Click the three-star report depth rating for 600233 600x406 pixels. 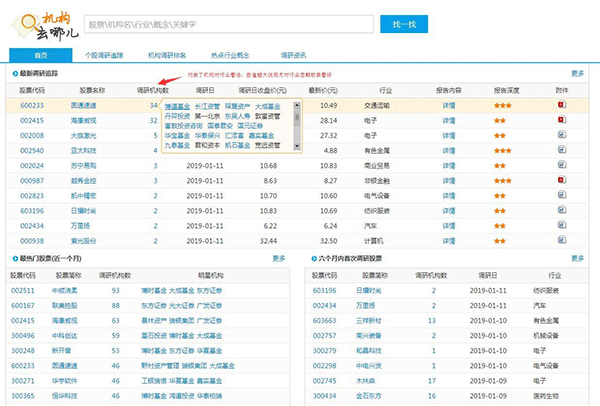point(502,105)
